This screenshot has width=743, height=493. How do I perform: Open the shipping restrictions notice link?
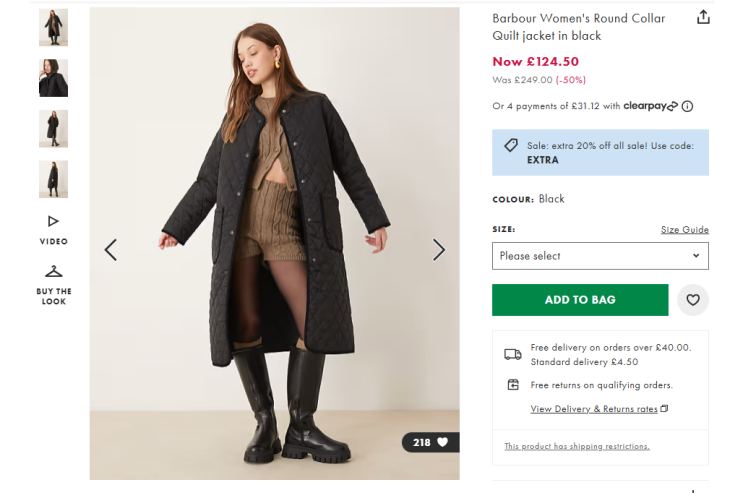tap(576, 446)
